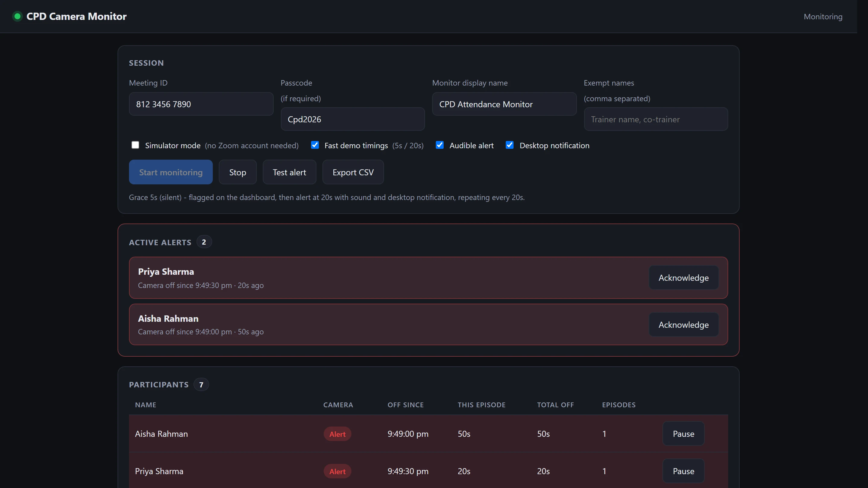Click Priya Sharma heading in alert card
The image size is (868, 488).
166,271
